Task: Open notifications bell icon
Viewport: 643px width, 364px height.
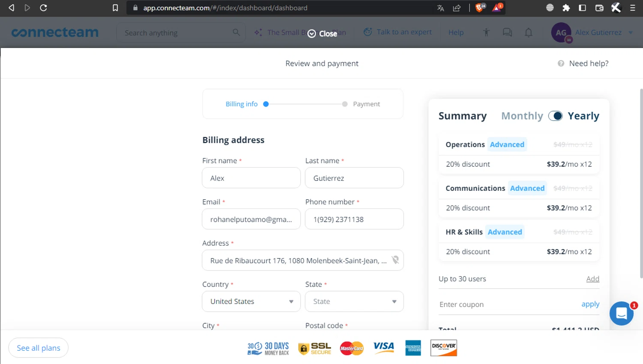Action: [529, 32]
